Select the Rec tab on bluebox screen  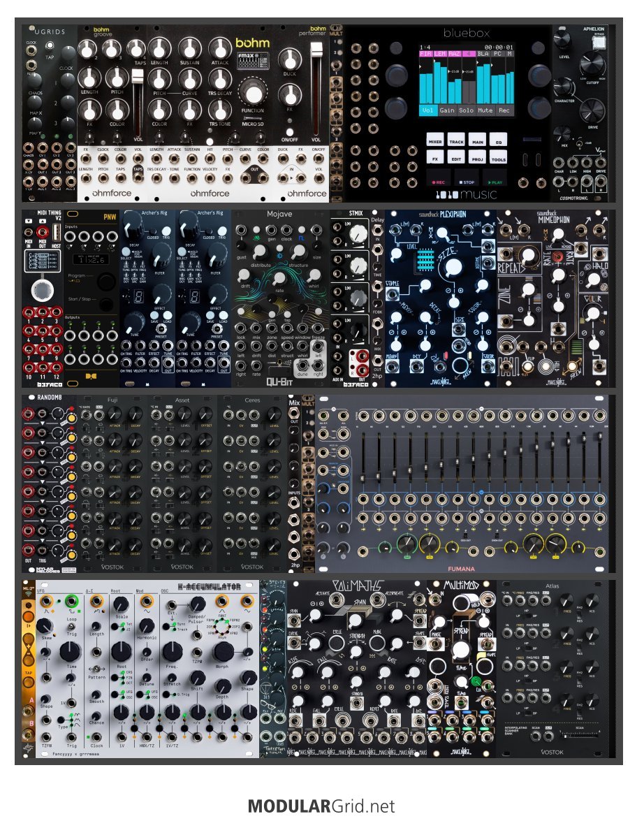[x=504, y=110]
